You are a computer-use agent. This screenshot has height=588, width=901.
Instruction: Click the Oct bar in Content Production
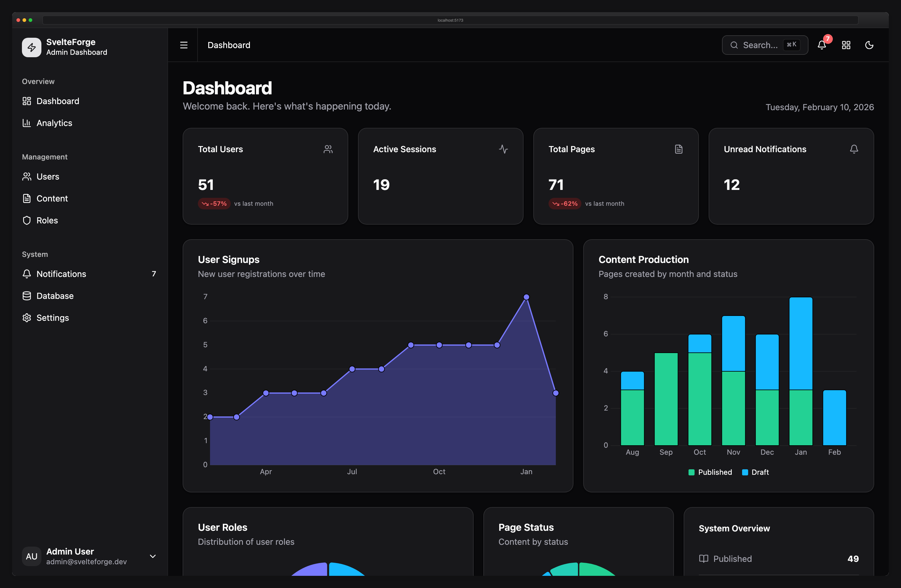pos(699,390)
